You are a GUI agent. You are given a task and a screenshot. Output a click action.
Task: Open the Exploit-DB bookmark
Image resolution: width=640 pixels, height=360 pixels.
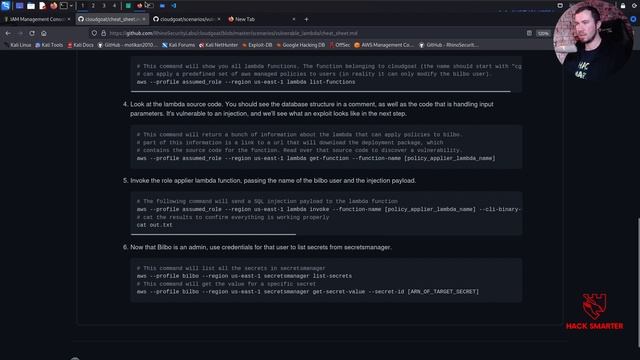point(257,45)
